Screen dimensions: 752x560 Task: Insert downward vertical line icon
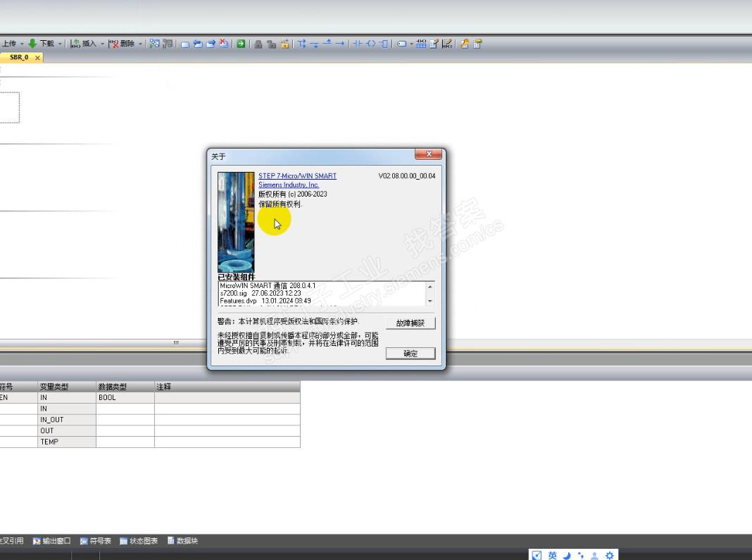[x=315, y=44]
